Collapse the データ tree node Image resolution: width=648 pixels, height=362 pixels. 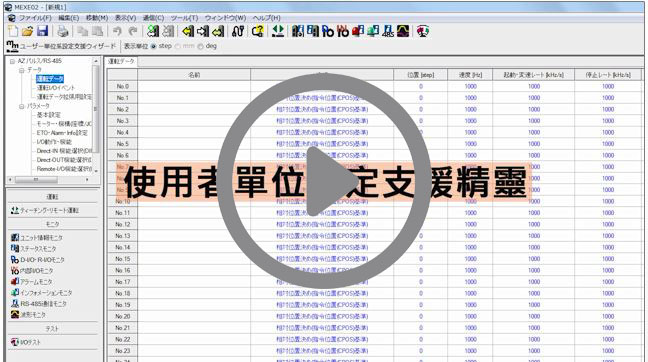coord(21,70)
